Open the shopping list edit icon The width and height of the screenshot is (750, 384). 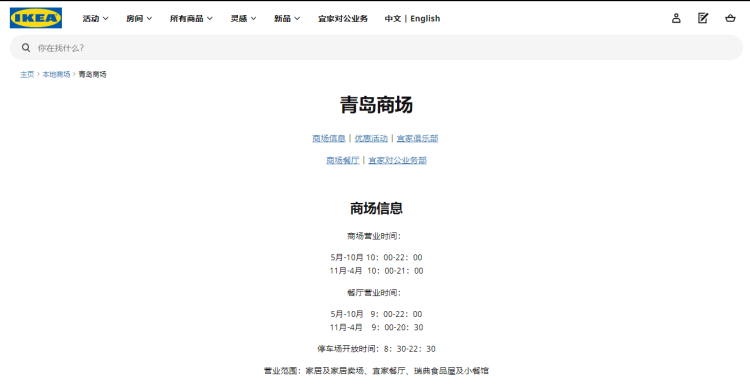(703, 18)
